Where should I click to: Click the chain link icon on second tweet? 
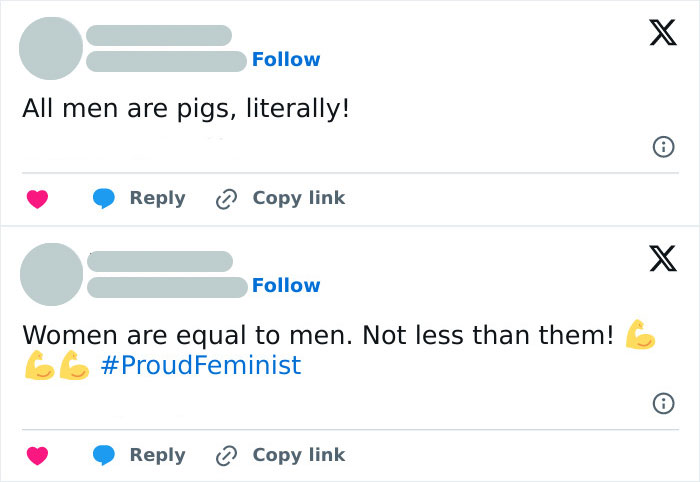226,456
